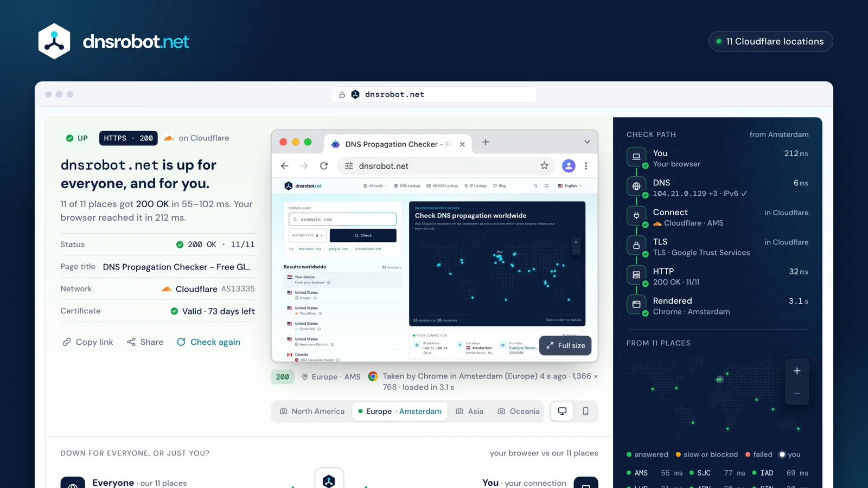Image resolution: width=868 pixels, height=488 pixels.
Task: Click the Page title value text
Action: coord(177,267)
